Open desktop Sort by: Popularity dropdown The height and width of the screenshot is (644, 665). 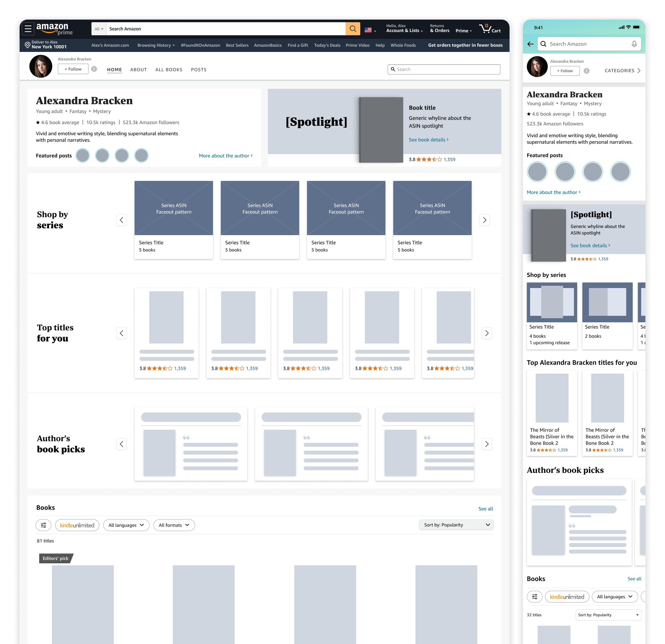[x=456, y=525]
